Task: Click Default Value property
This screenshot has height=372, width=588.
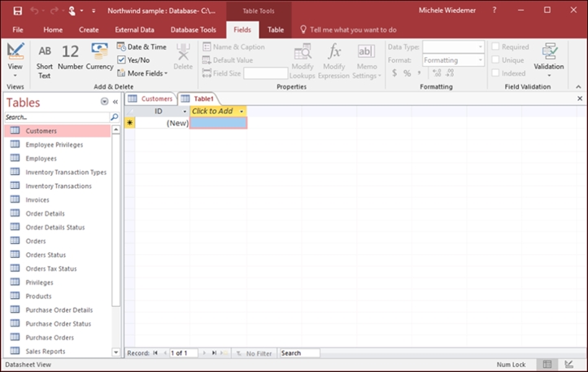Action: 227,60
